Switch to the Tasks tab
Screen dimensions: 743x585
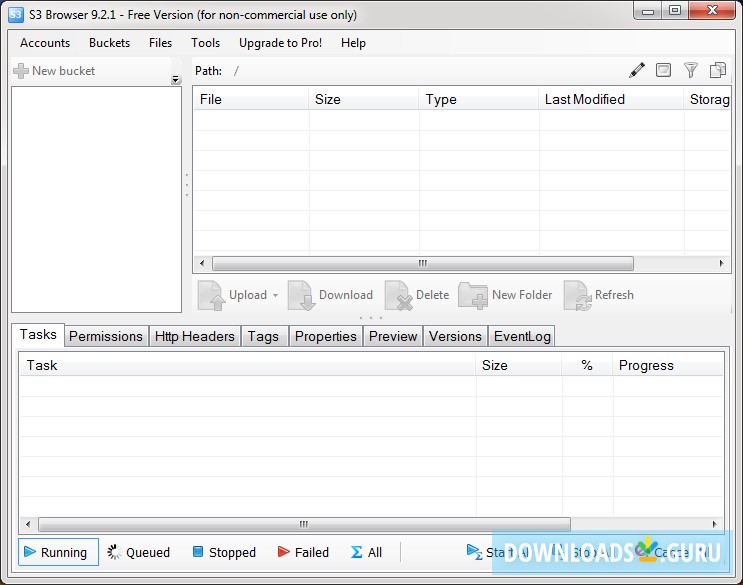tap(38, 334)
